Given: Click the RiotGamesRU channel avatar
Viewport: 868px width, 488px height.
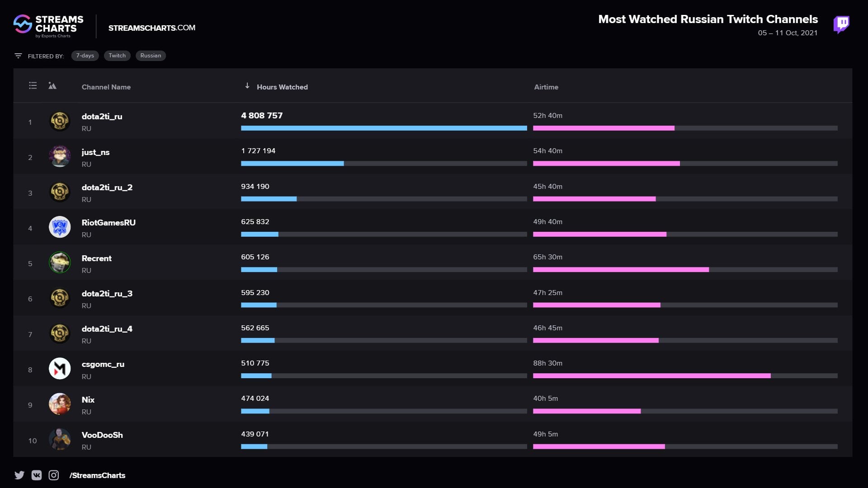Looking at the screenshot, I should point(60,227).
